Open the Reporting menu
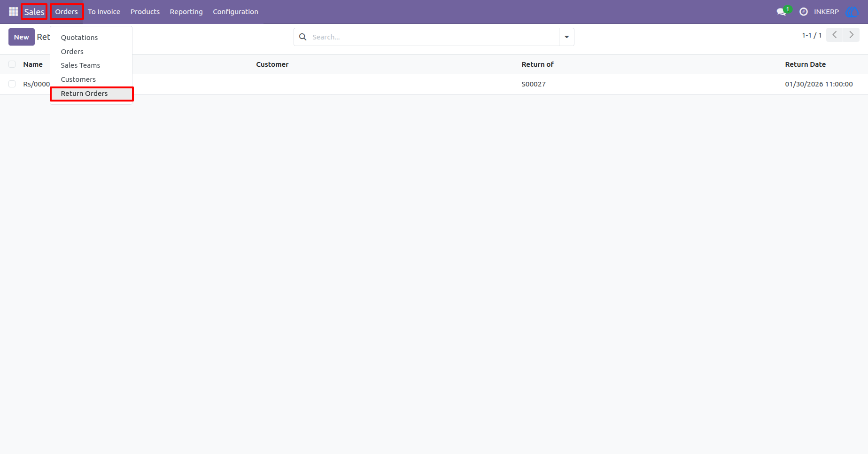The image size is (868, 454). pos(186,12)
